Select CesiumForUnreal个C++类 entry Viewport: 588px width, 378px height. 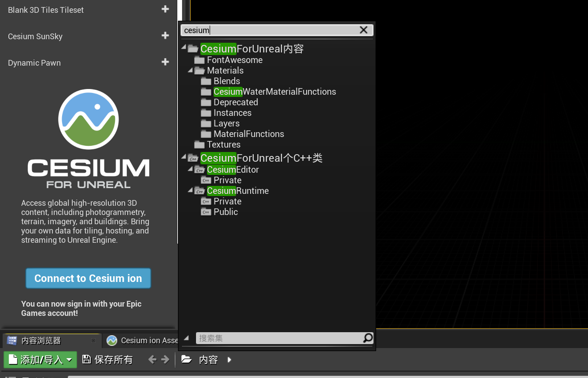[261, 158]
